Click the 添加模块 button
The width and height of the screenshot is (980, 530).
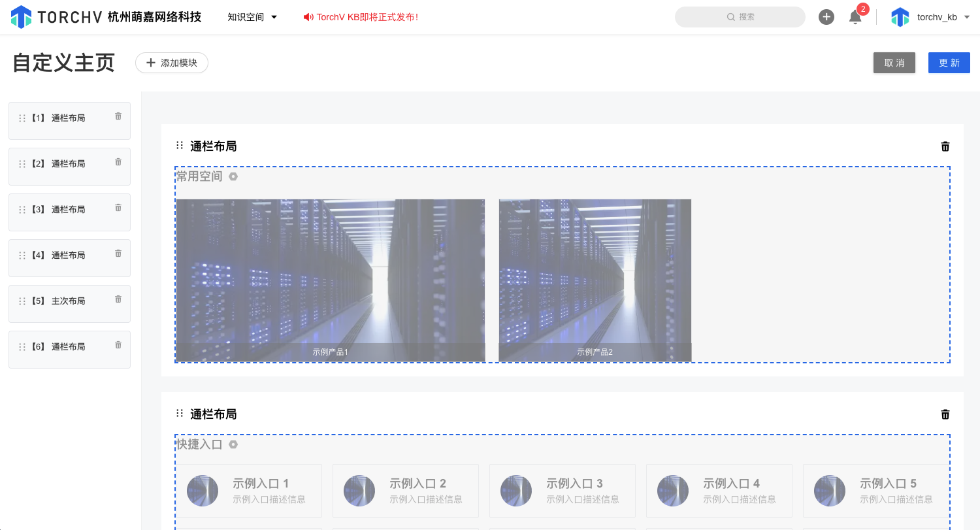point(172,63)
